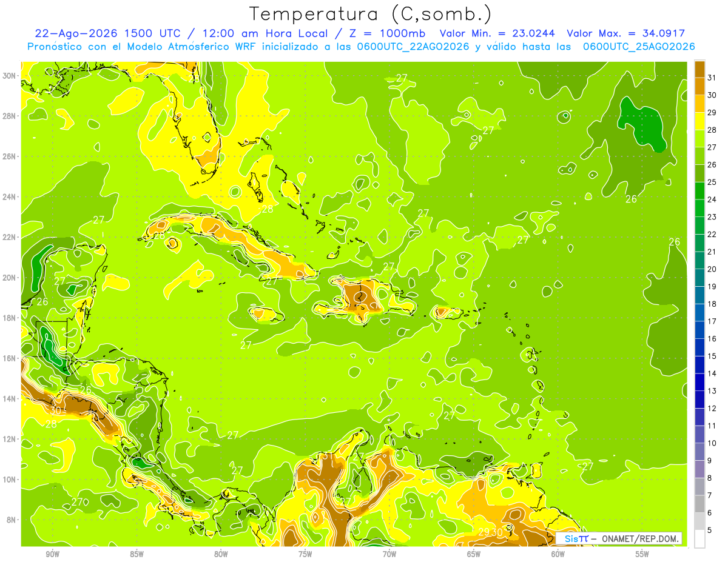Select the '22N' latitude label

click(10, 237)
